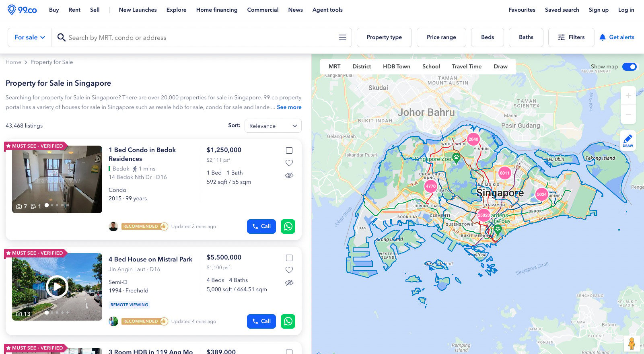
Task: WhatsApp the Mistral Park agent
Action: (x=288, y=321)
